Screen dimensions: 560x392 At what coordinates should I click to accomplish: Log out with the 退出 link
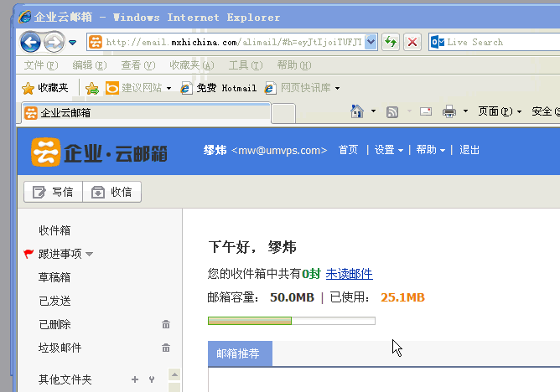click(469, 150)
